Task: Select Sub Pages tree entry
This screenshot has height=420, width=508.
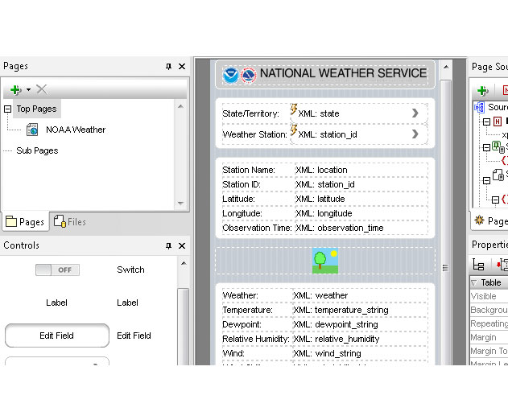Action: pyautogui.click(x=37, y=150)
